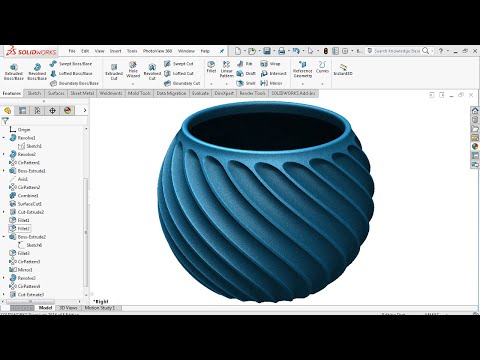Activate the Revolved Cut tool

[x=152, y=72]
